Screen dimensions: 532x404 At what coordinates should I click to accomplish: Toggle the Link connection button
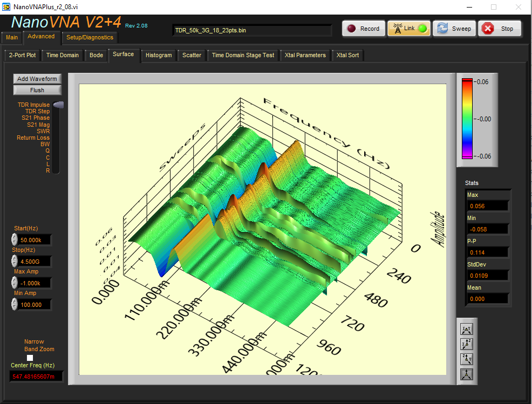(x=409, y=29)
